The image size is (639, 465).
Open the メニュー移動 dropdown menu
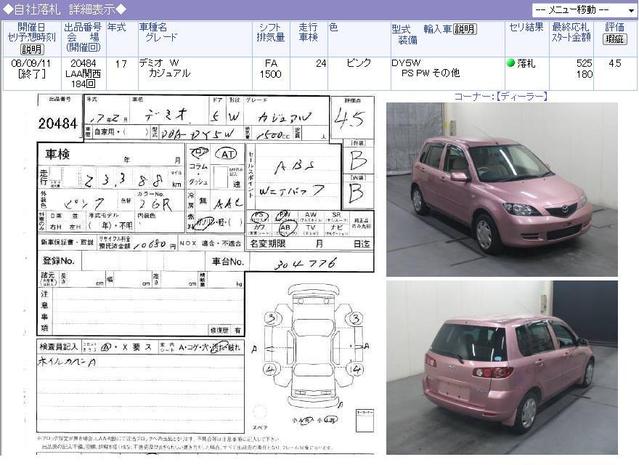pyautogui.click(x=579, y=7)
